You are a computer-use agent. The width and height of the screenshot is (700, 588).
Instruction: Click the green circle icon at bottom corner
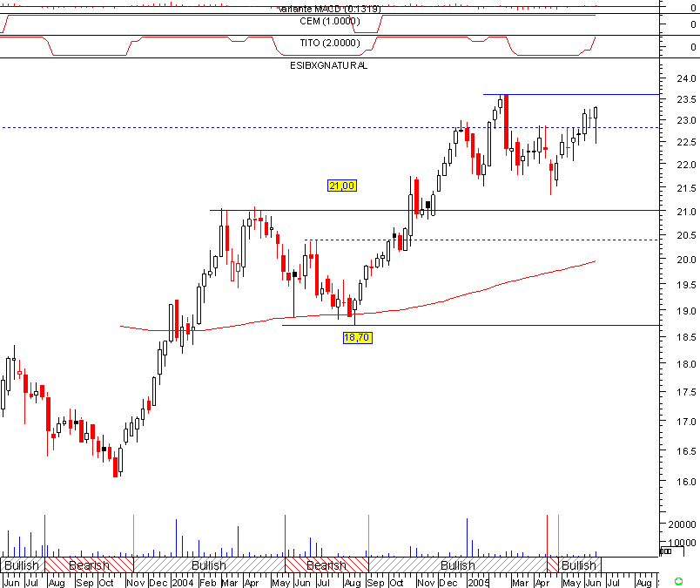pos(678,582)
